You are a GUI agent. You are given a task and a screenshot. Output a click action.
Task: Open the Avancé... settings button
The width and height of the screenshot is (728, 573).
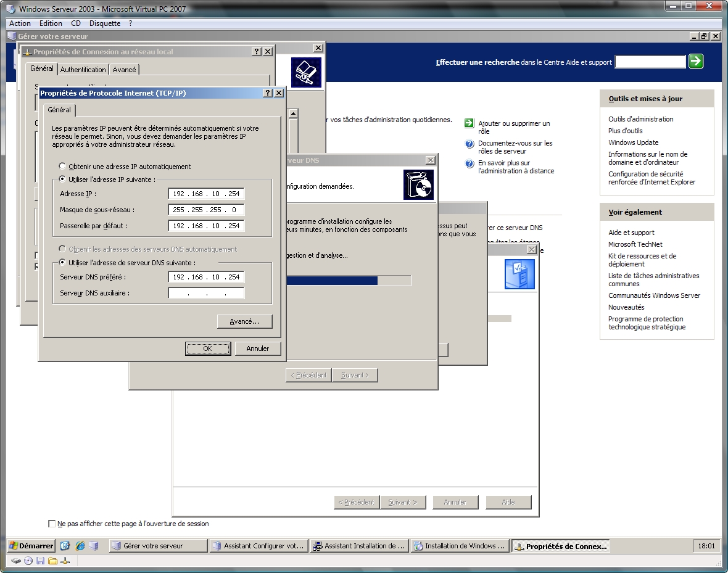tap(245, 321)
